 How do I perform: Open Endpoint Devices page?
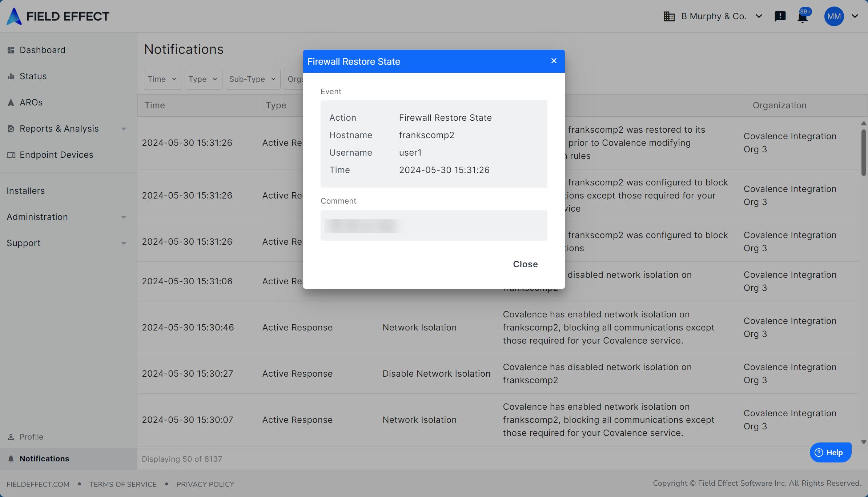click(x=56, y=155)
